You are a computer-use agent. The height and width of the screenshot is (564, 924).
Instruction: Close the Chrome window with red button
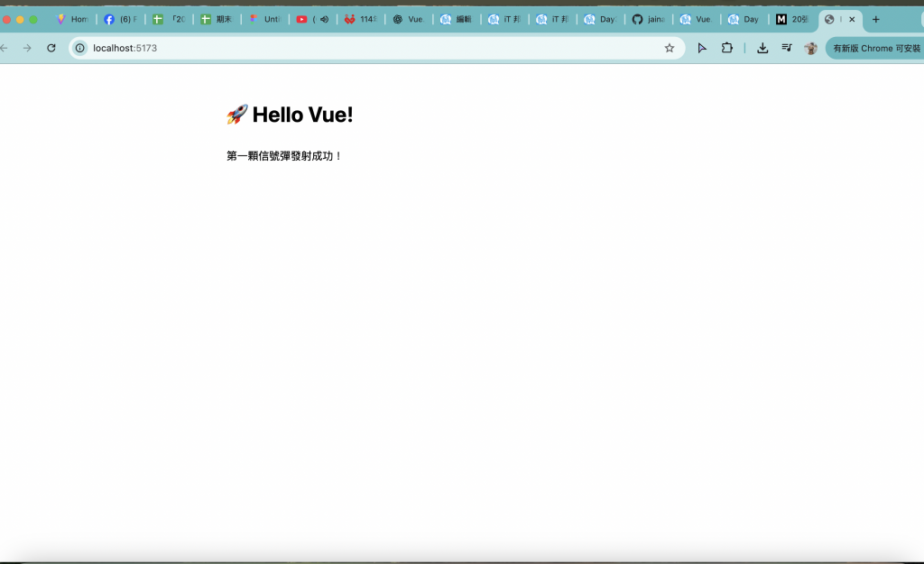click(x=6, y=20)
